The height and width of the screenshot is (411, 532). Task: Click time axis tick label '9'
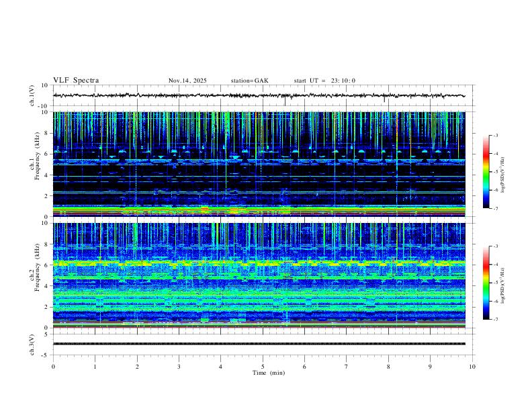coord(430,367)
